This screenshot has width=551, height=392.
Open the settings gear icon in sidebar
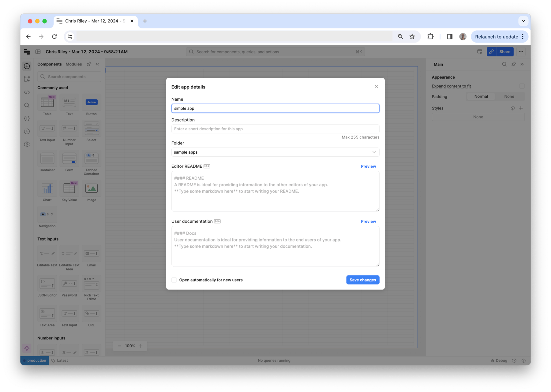tap(27, 144)
